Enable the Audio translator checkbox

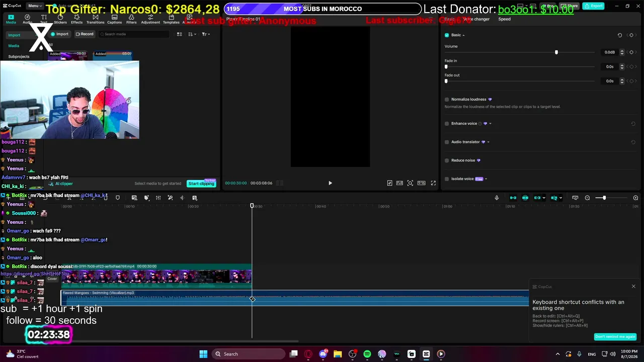(x=447, y=142)
